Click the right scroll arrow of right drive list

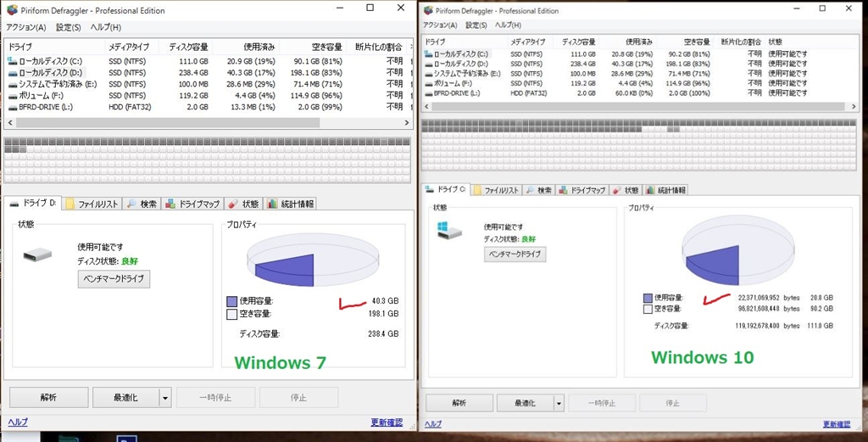pos(854,106)
